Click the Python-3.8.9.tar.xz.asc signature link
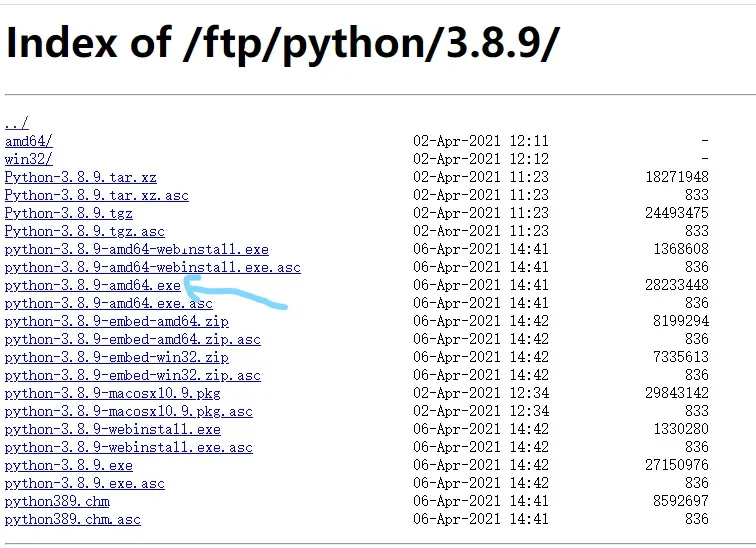The width and height of the screenshot is (756, 548). click(96, 195)
